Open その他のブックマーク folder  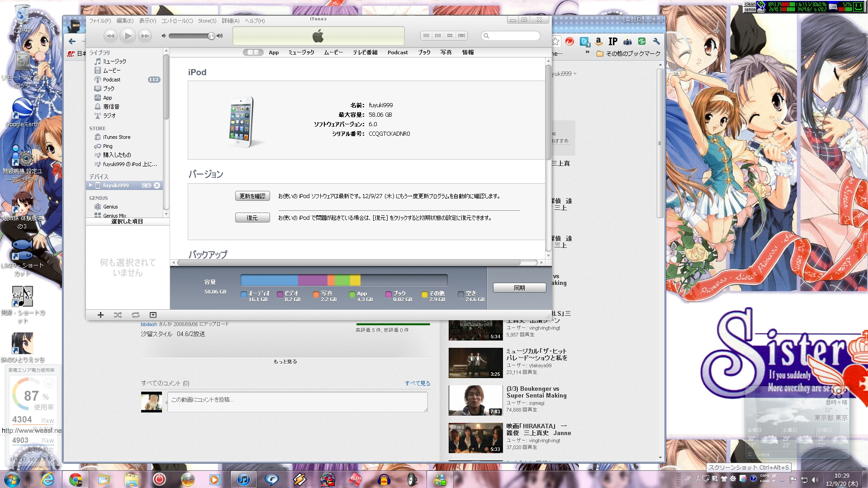tap(629, 53)
